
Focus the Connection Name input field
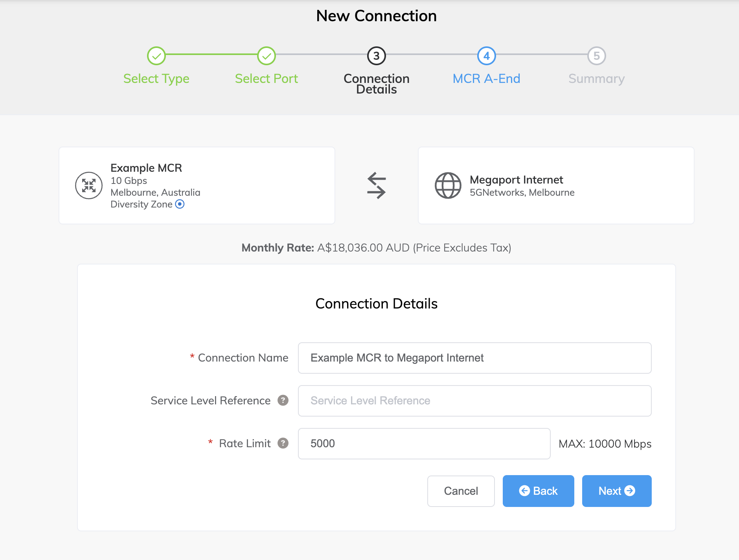tap(475, 358)
